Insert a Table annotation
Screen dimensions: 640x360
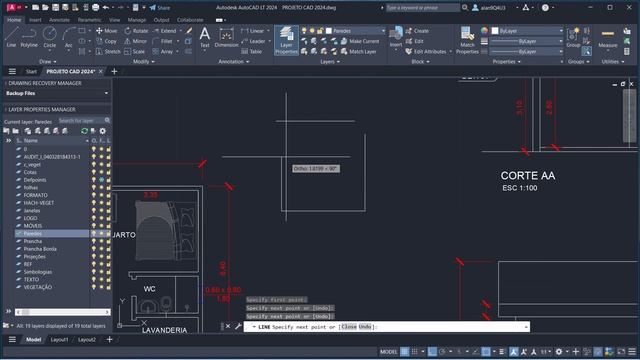click(x=252, y=51)
